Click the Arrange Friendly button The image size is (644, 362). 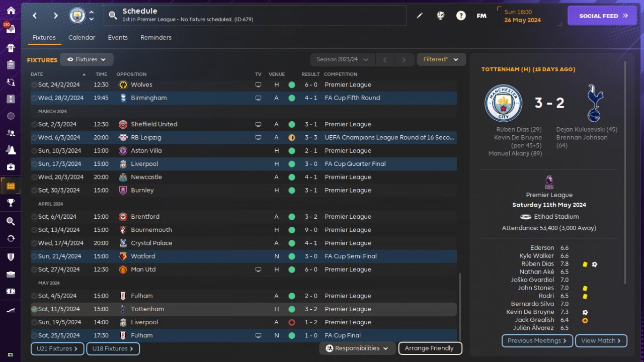pyautogui.click(x=429, y=348)
